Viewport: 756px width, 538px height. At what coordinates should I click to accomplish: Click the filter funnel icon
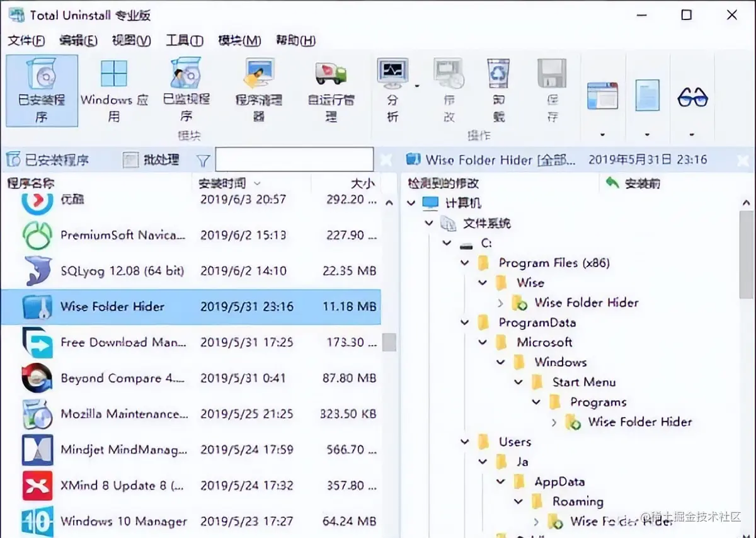pos(203,161)
